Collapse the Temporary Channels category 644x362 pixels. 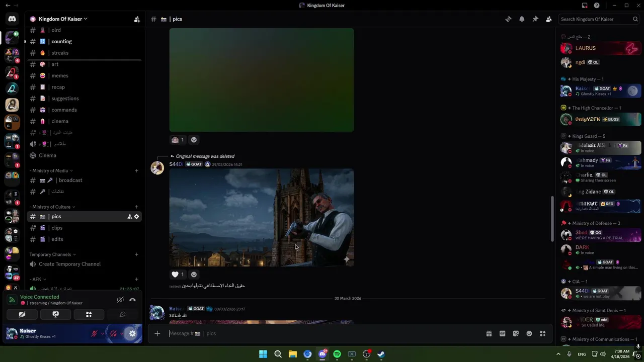point(53,254)
